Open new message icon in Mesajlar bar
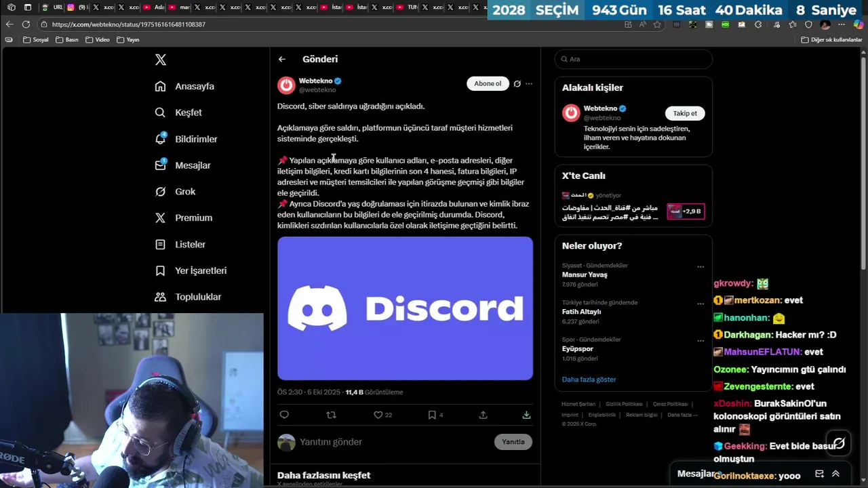868x488 pixels. coord(819,474)
